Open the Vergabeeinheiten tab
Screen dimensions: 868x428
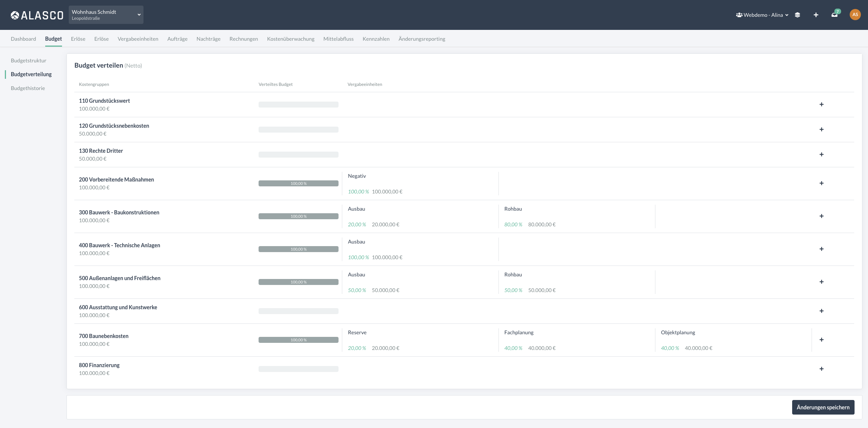pyautogui.click(x=138, y=39)
